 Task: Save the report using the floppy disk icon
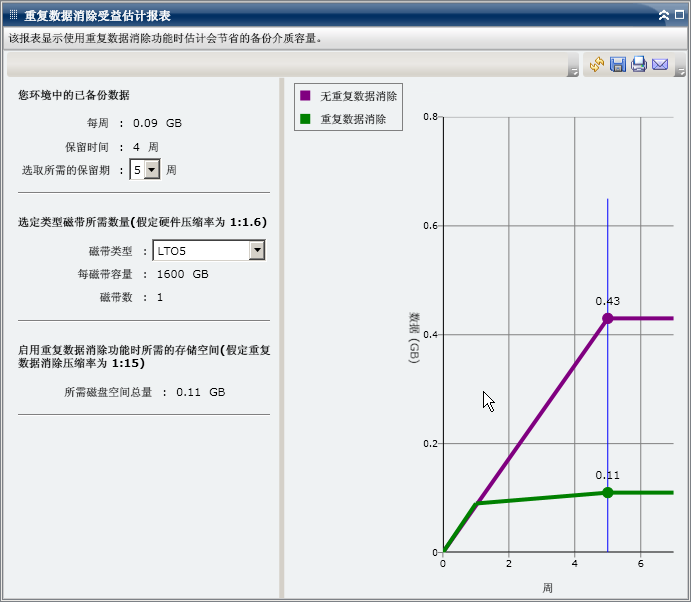pyautogui.click(x=618, y=64)
